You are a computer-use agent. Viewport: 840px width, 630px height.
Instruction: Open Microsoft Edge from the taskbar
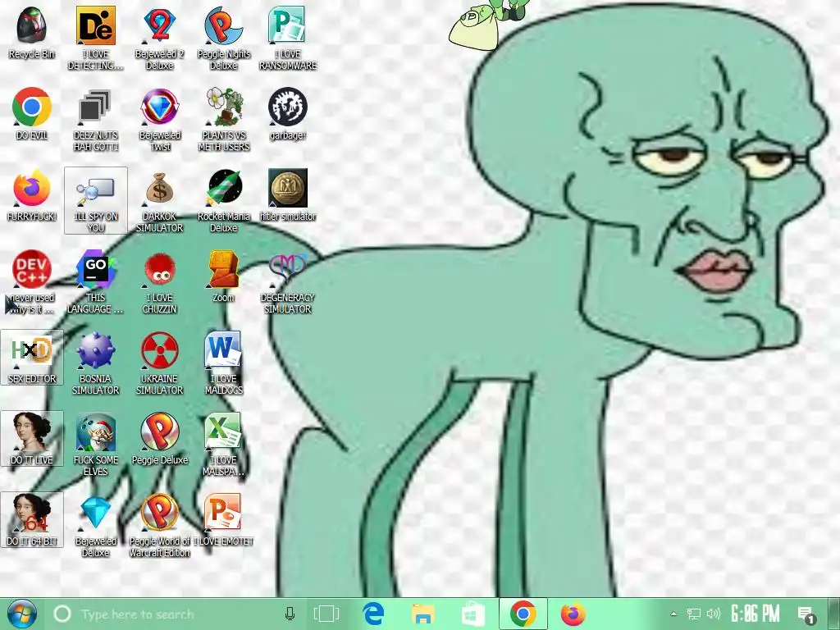(x=373, y=614)
